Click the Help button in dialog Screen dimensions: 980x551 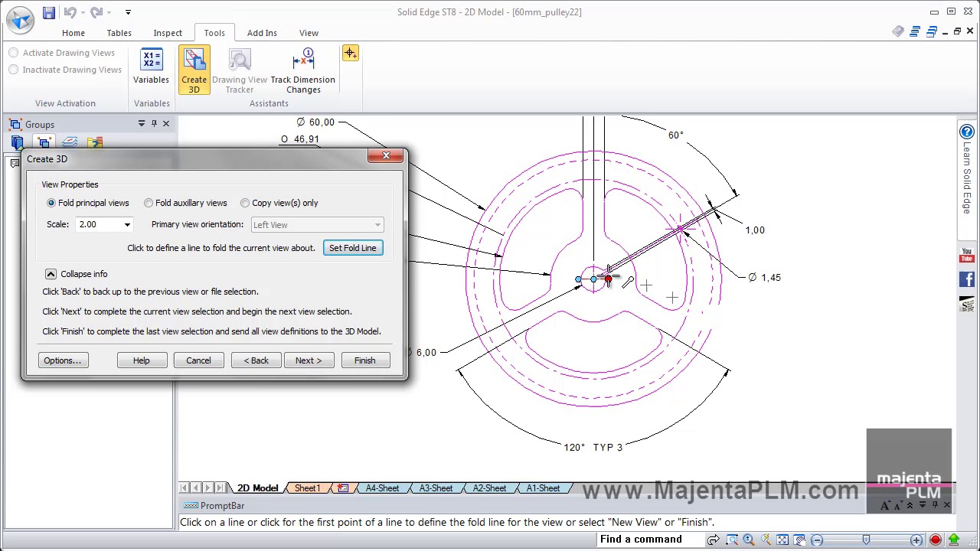(x=142, y=360)
